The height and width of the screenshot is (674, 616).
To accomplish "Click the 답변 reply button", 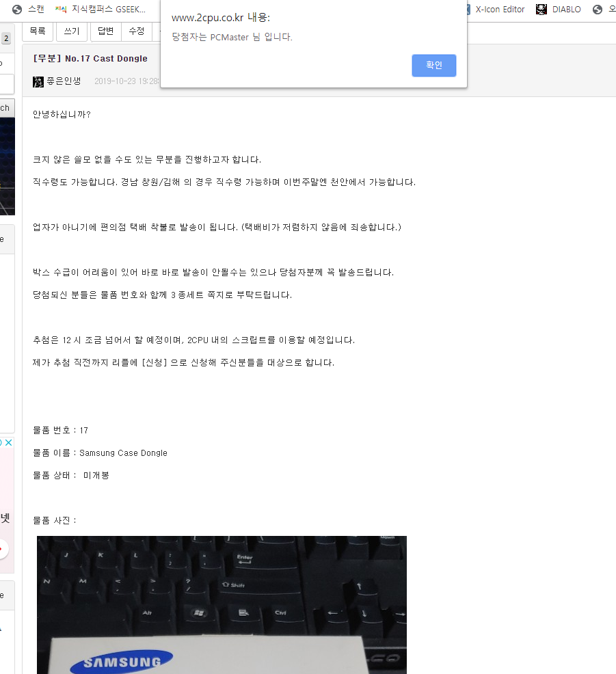I will tap(106, 31).
